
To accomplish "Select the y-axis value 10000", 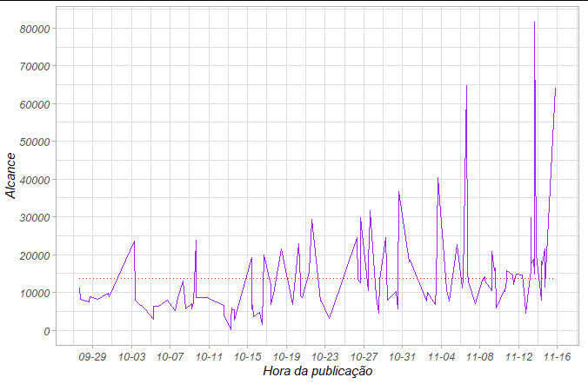I will (x=35, y=294).
